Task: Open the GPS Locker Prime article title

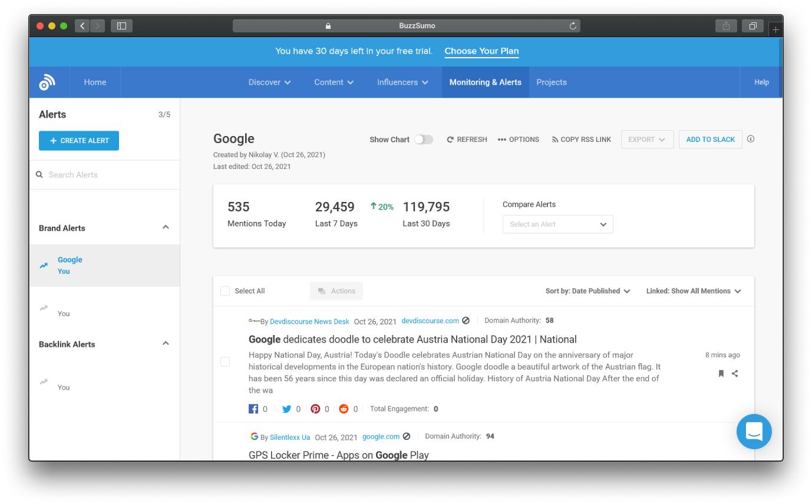Action: point(339,455)
